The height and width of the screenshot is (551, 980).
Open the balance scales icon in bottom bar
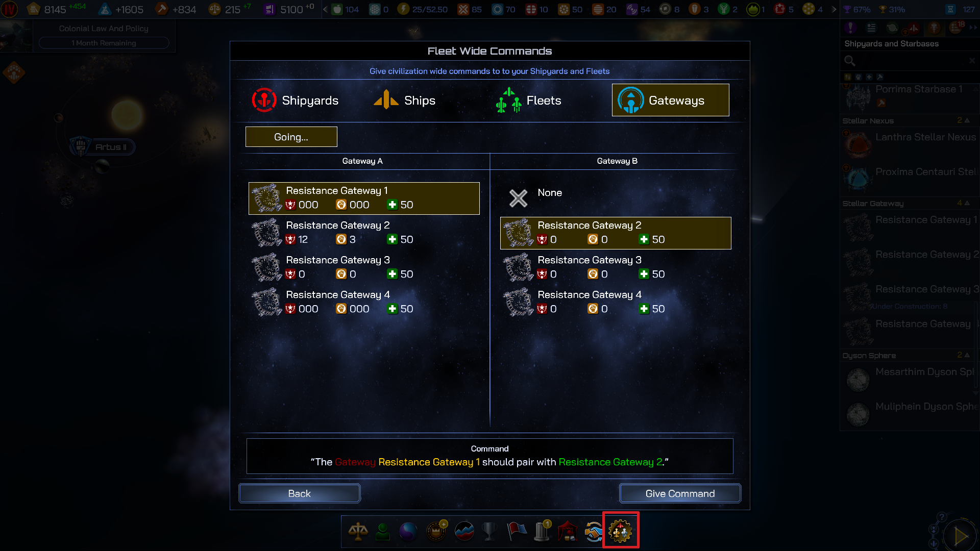pyautogui.click(x=358, y=531)
